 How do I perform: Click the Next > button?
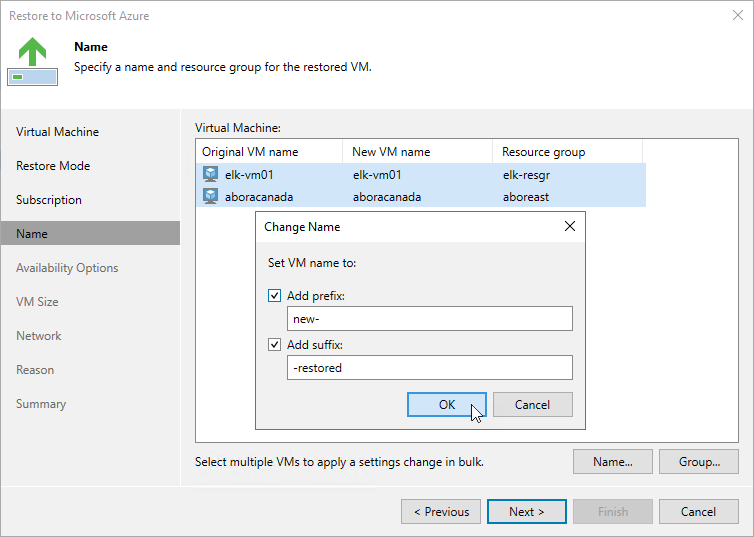(x=527, y=512)
